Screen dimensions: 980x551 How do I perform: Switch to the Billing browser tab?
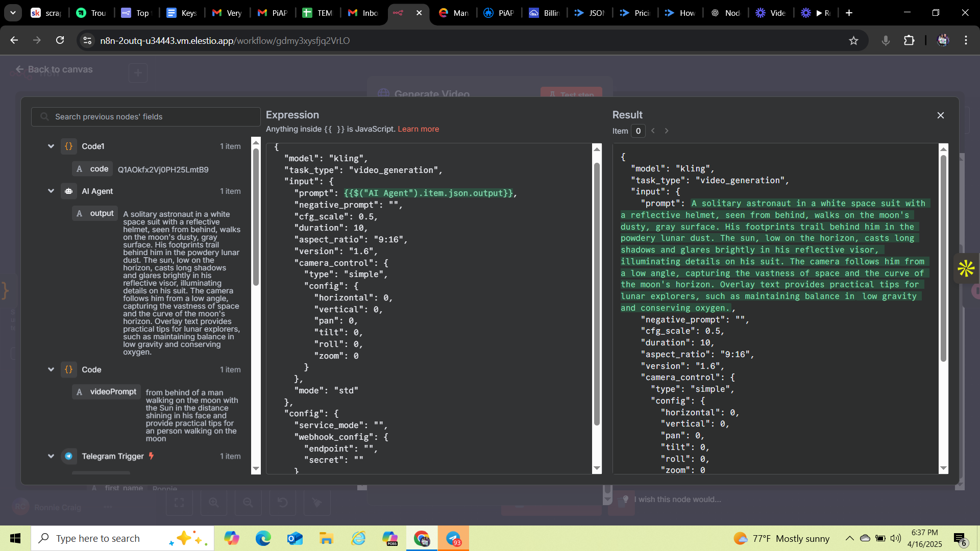[545, 13]
